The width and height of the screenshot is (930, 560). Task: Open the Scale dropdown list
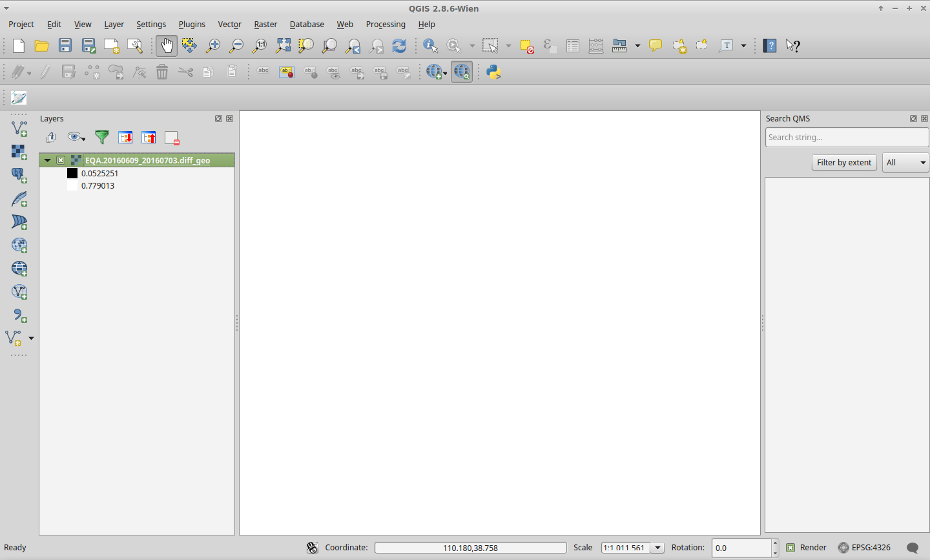[657, 548]
